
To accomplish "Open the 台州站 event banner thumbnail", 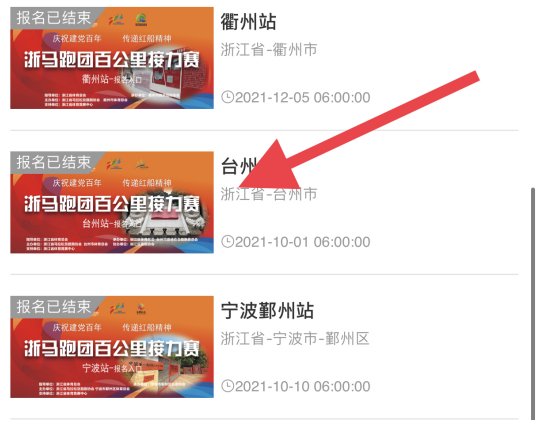I will pos(112,202).
